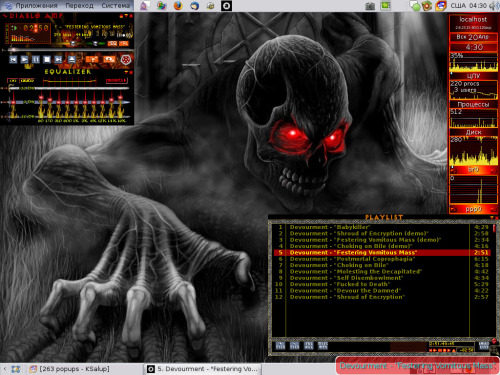Click the 02:50 elapsed time display
The image size is (500, 375).
point(36,28)
